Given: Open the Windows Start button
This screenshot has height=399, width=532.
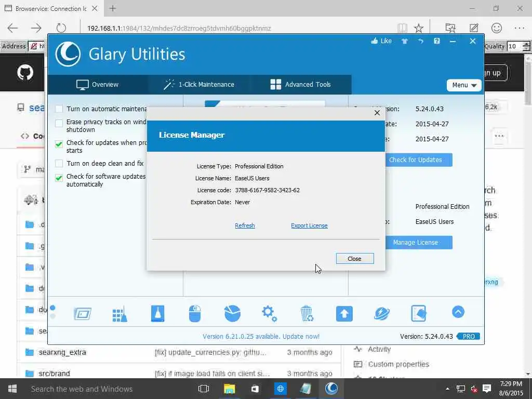Looking at the screenshot, I should point(12,389).
